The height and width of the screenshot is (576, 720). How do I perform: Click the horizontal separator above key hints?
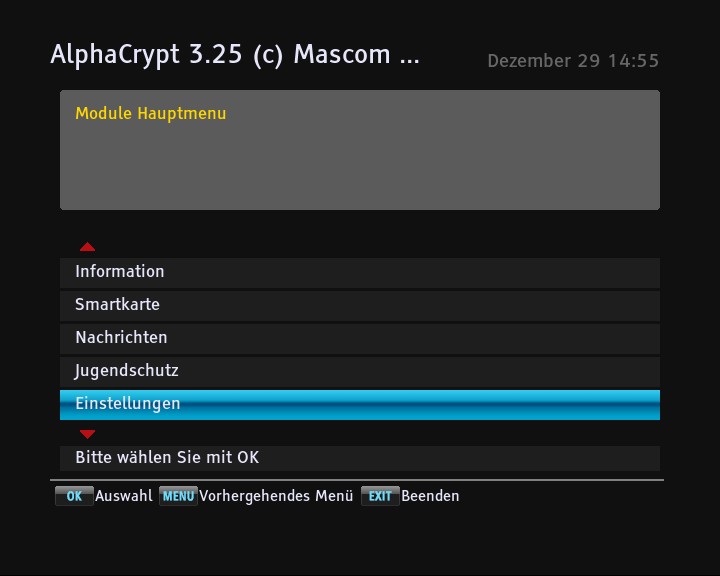tap(360, 480)
